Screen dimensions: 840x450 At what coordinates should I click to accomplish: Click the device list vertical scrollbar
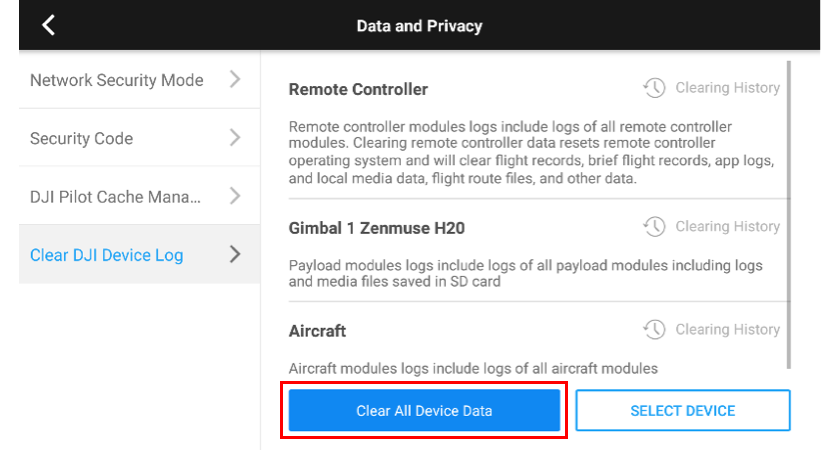[x=789, y=214]
